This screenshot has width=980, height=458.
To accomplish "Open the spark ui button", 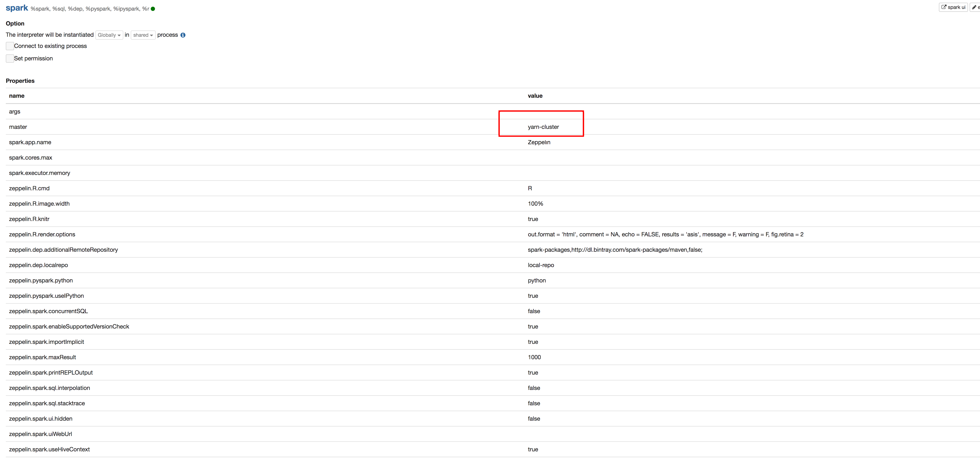I will pos(953,7).
